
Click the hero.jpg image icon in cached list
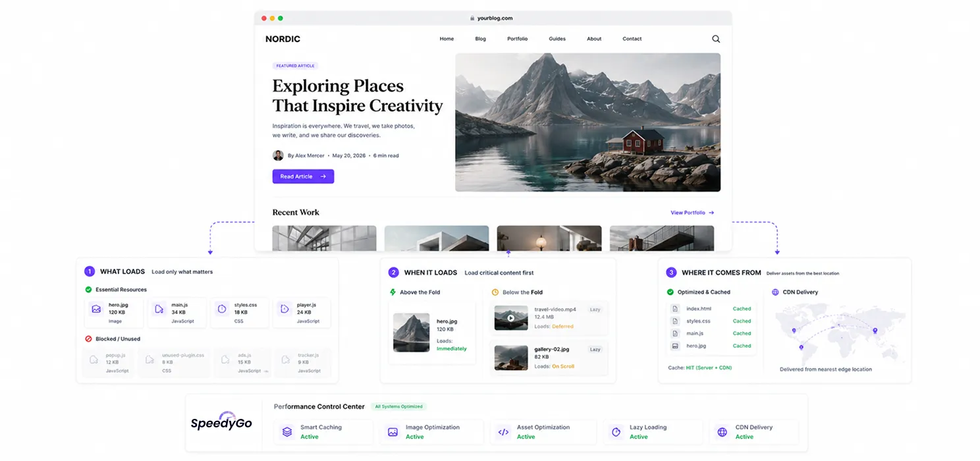[x=675, y=346]
